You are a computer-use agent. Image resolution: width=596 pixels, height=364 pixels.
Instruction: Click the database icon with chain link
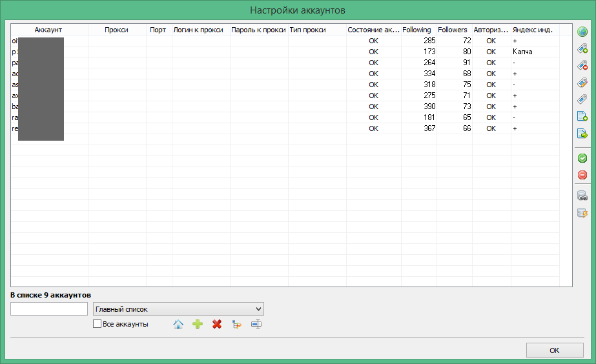point(582,196)
